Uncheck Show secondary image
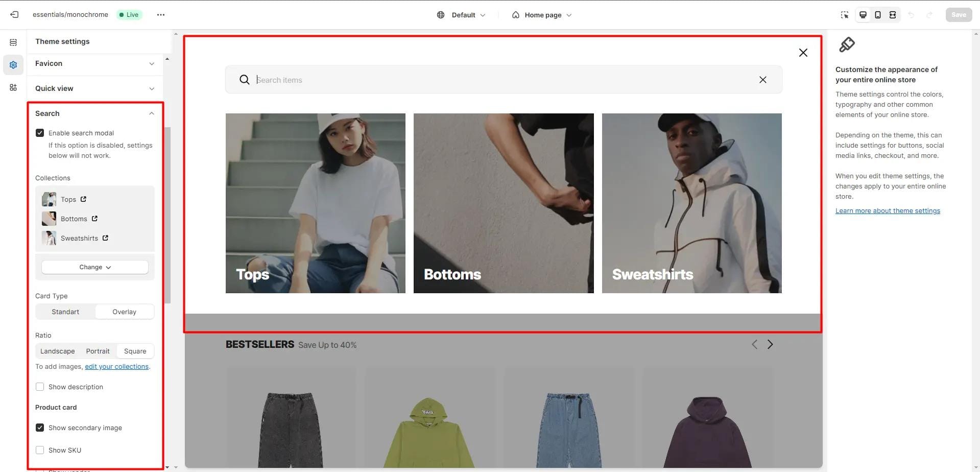980x472 pixels. (40, 428)
